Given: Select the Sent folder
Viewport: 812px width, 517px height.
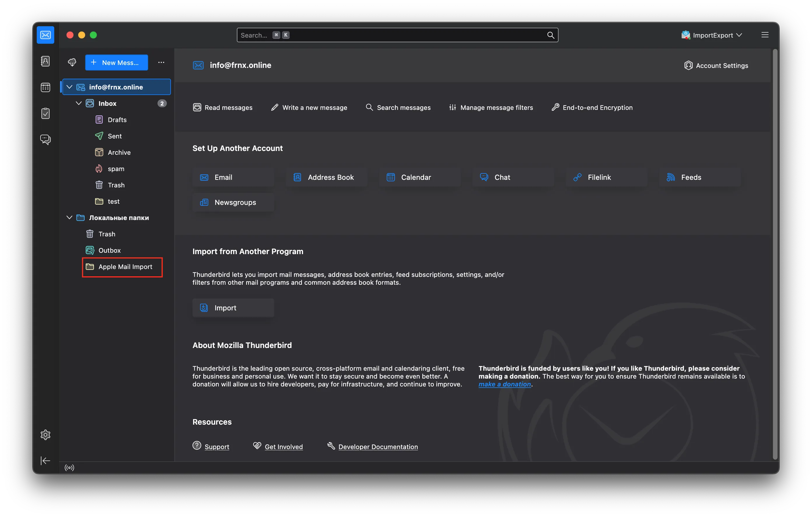Looking at the screenshot, I should pyautogui.click(x=117, y=136).
